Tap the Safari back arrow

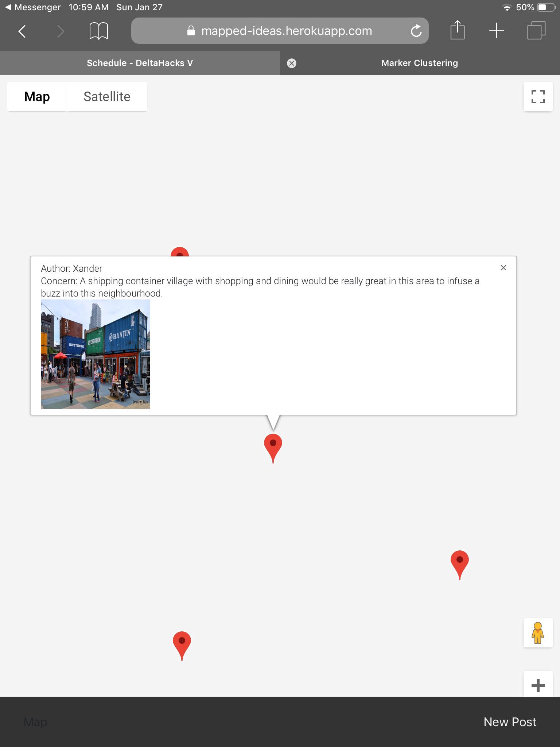(22, 31)
